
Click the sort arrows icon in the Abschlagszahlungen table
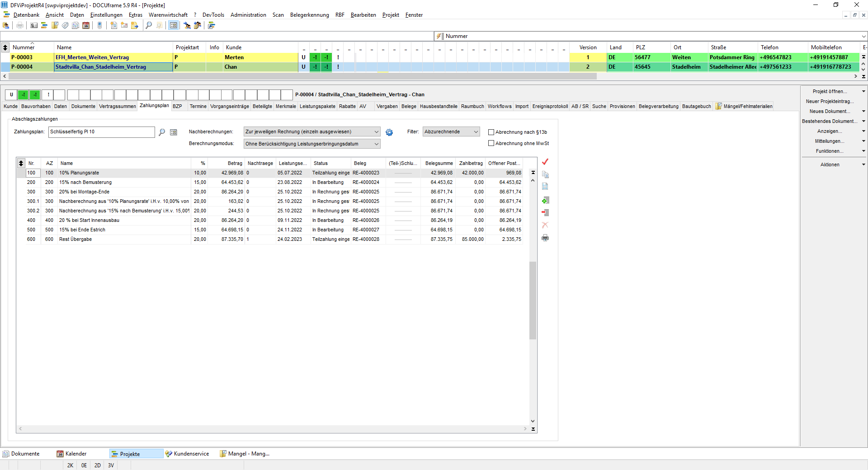coord(21,163)
